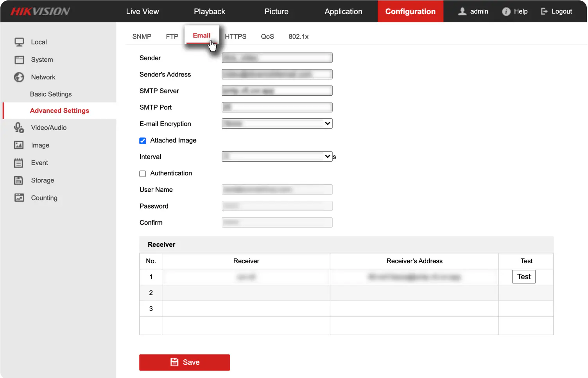Open the Playback menu
The height and width of the screenshot is (378, 588).
(210, 12)
